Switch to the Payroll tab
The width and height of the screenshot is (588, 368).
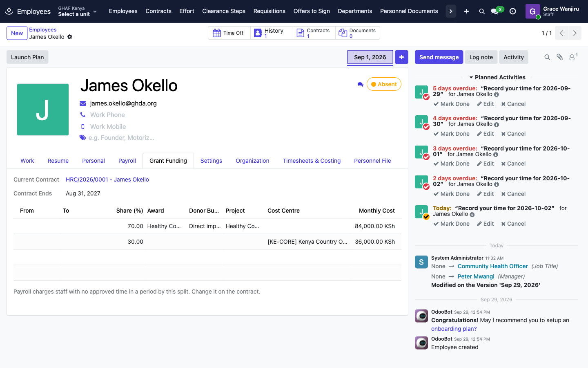pyautogui.click(x=127, y=161)
